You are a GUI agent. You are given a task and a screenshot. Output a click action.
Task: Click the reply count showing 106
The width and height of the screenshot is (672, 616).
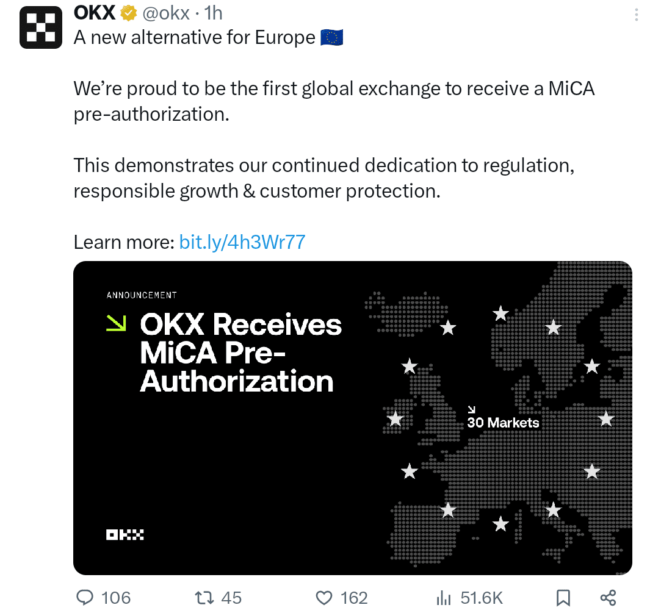pyautogui.click(x=115, y=598)
